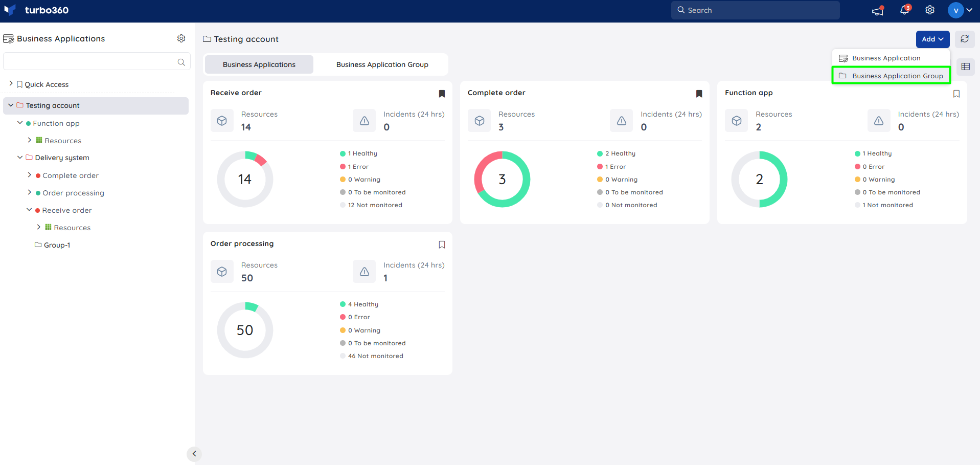
Task: Click '12 Not monitored' legend entry
Action: point(371,205)
